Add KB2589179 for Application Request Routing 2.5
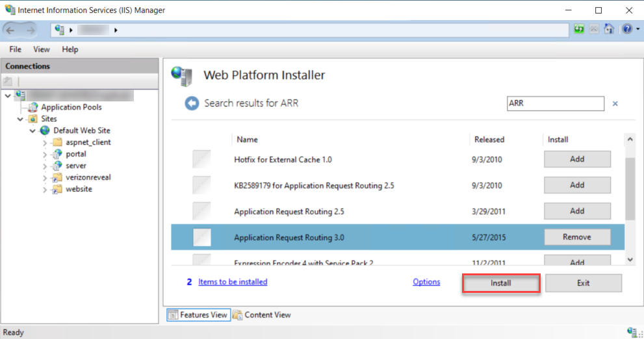The height and width of the screenshot is (339, 644). (x=577, y=185)
